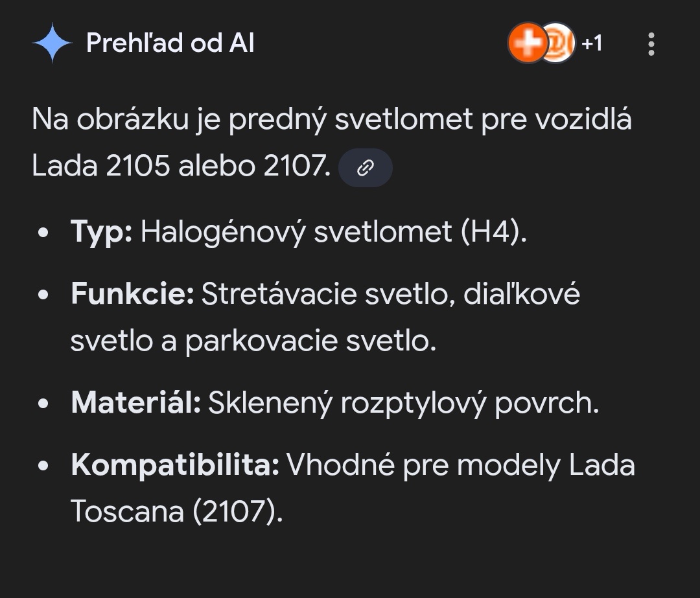Click the second circular source favicon

click(x=559, y=44)
